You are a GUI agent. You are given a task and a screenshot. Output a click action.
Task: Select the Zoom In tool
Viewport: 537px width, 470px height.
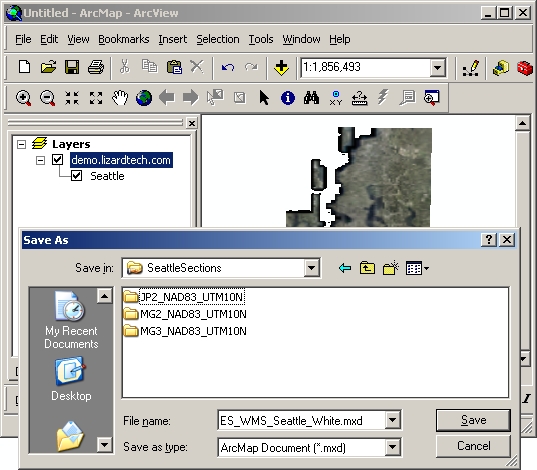click(23, 98)
